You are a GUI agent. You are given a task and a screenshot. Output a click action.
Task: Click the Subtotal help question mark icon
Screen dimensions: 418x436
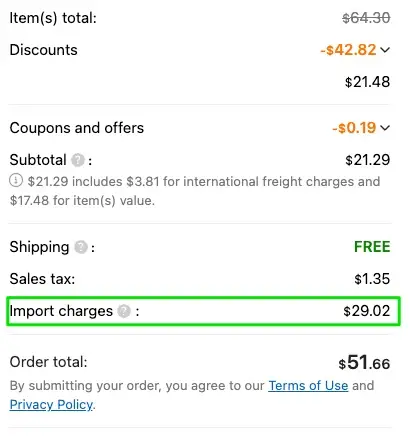pos(78,160)
